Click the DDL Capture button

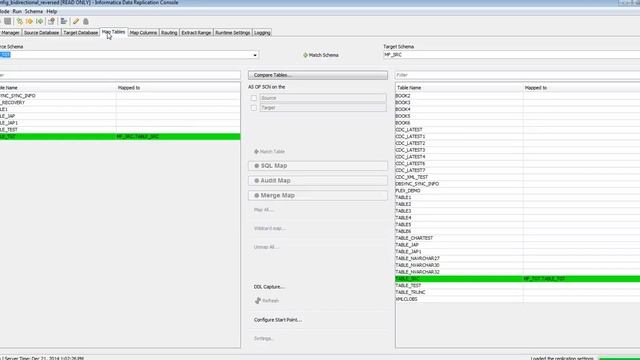point(269,287)
